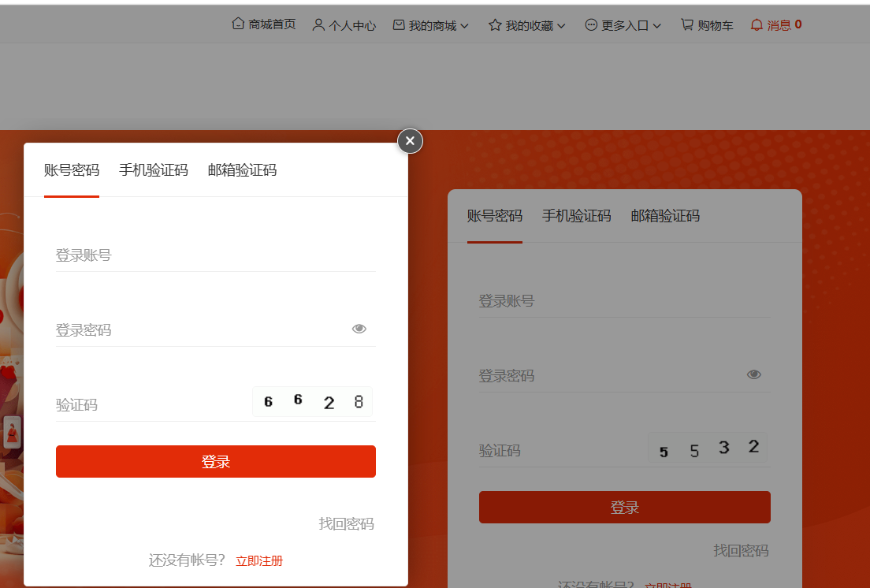Image resolution: width=870 pixels, height=588 pixels.
Task: Click the 更多入口 ellipsis circle icon
Action: pos(591,25)
